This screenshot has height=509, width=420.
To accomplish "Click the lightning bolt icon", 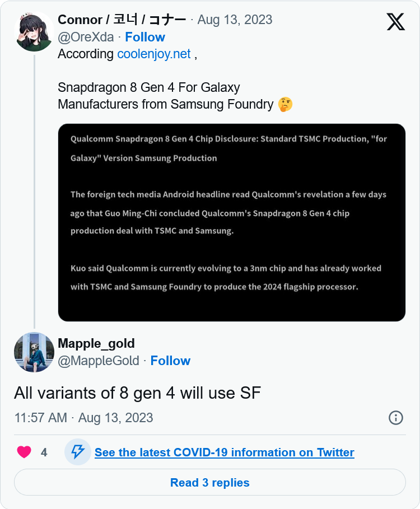I will [x=78, y=451].
